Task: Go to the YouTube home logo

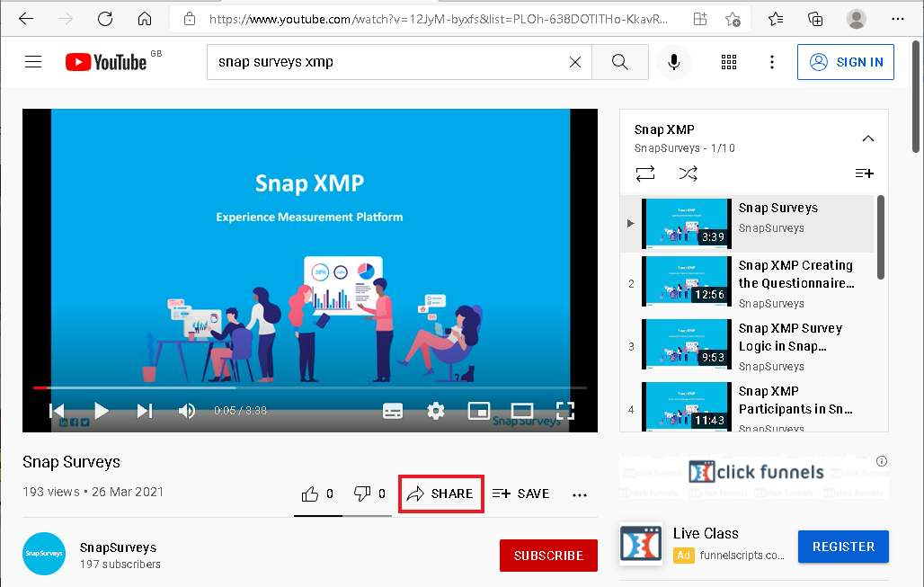Action: [x=106, y=62]
